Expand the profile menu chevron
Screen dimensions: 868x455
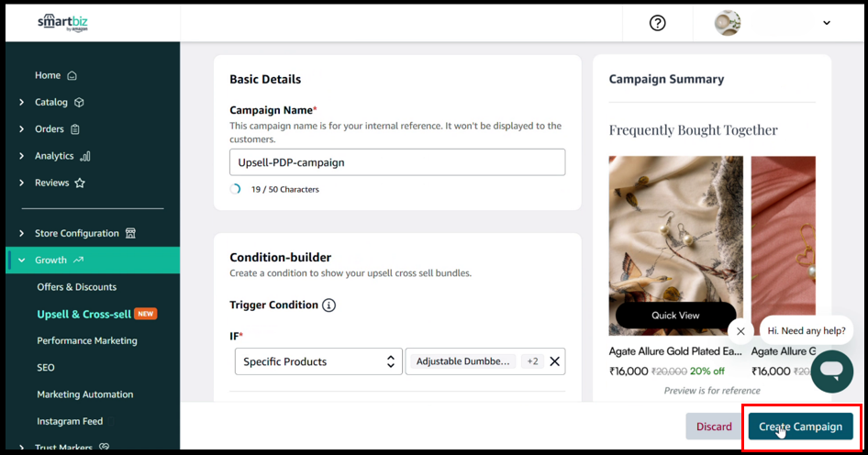click(x=826, y=24)
